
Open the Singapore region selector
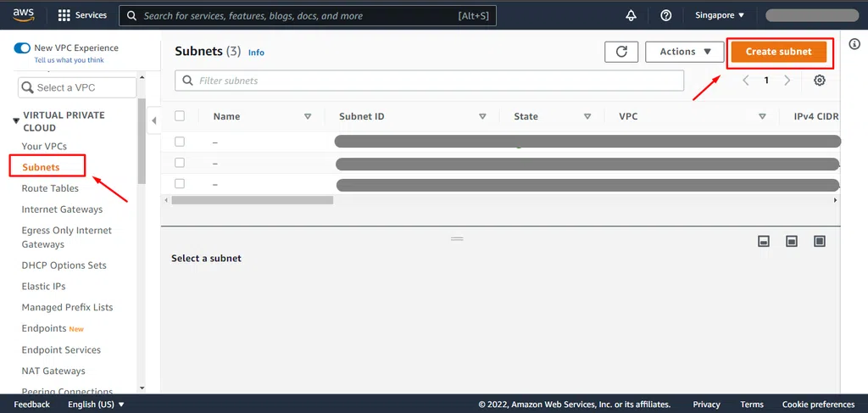click(720, 15)
